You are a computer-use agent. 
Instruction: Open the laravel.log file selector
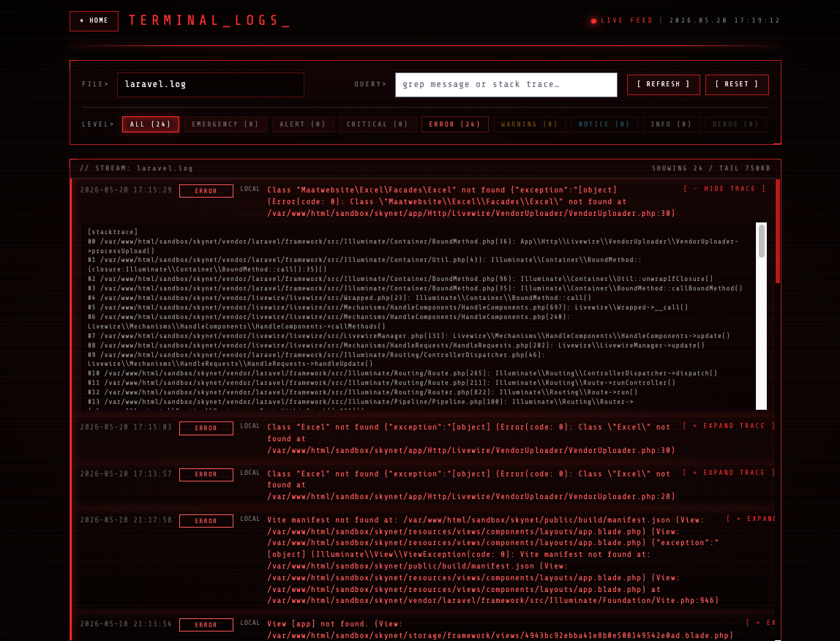(x=211, y=85)
